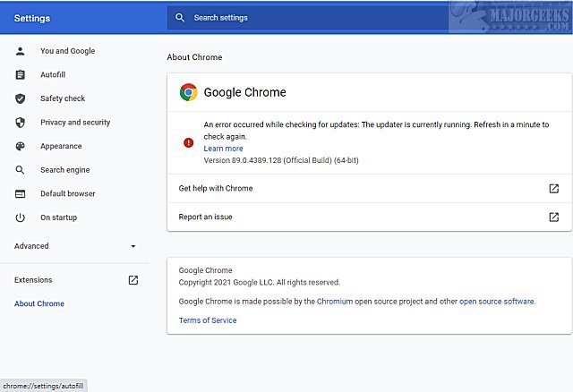This screenshot has width=573, height=392.
Task: Click the Copyright 2021 Google LLC text
Action: click(259, 283)
